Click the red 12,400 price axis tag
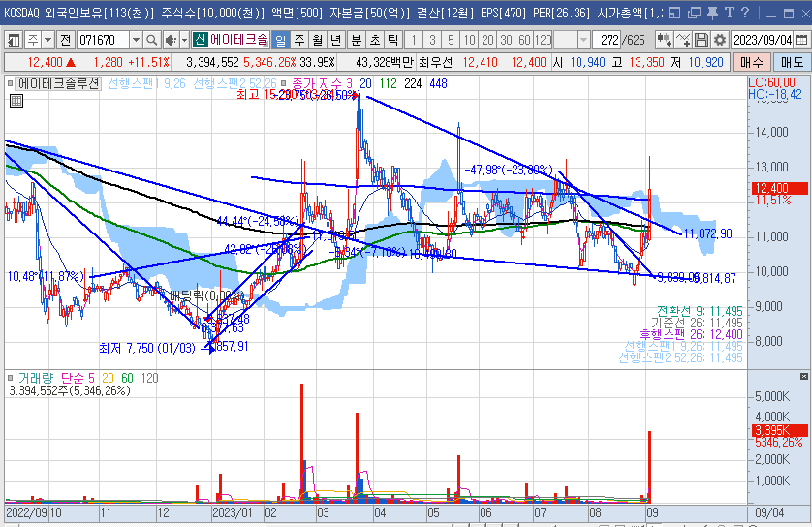The width and height of the screenshot is (812, 527). tap(779, 189)
